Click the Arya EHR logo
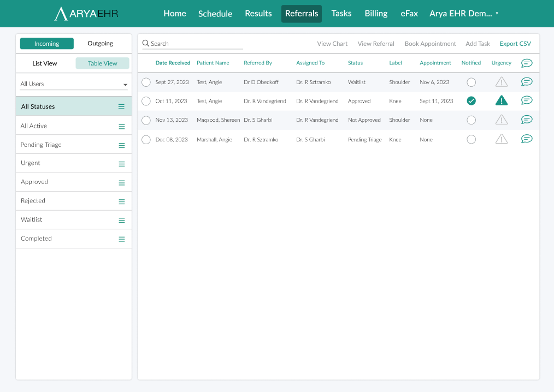 [86, 13]
